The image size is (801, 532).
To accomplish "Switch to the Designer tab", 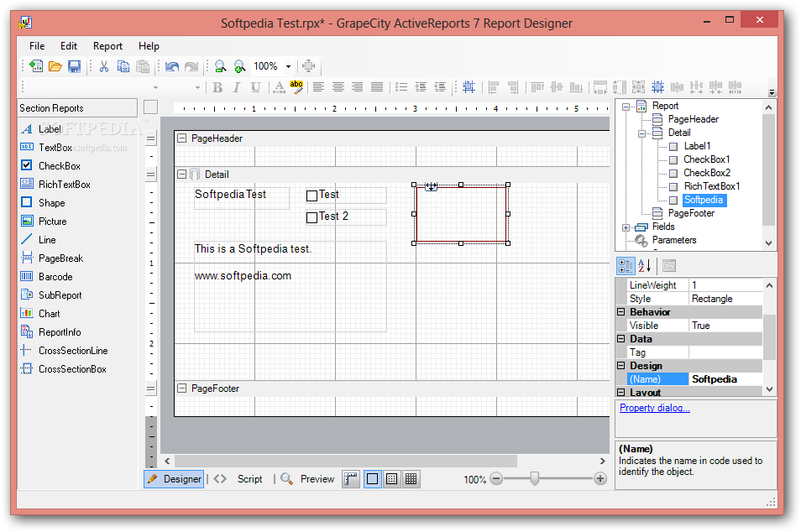I will click(x=174, y=479).
